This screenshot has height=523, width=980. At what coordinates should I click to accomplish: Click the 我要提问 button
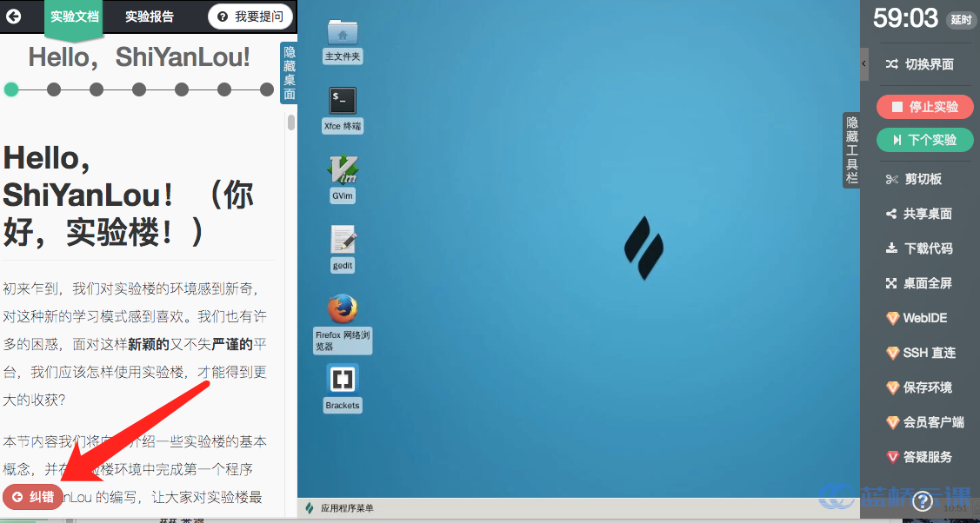point(250,17)
